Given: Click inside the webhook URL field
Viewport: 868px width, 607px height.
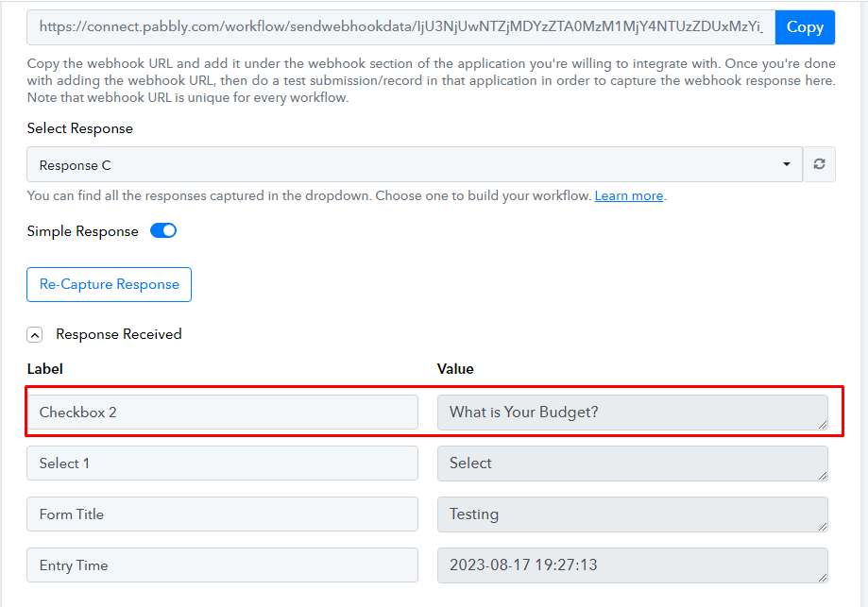Looking at the screenshot, I should [400, 27].
